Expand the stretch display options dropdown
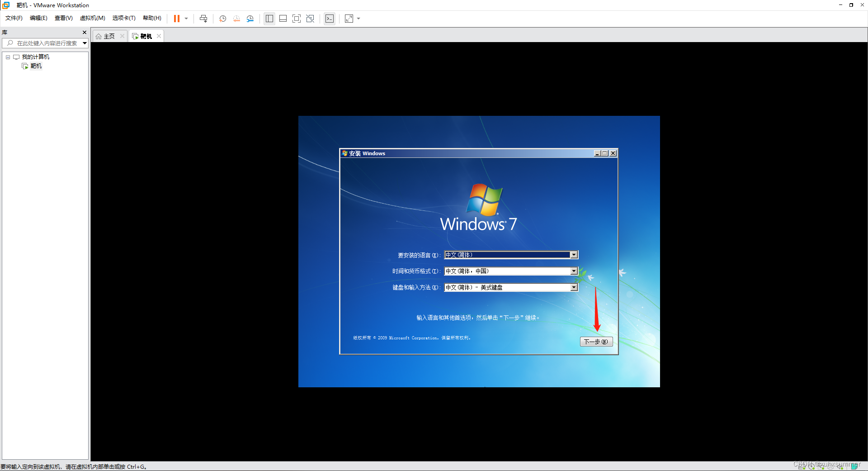868x471 pixels. pos(359,19)
